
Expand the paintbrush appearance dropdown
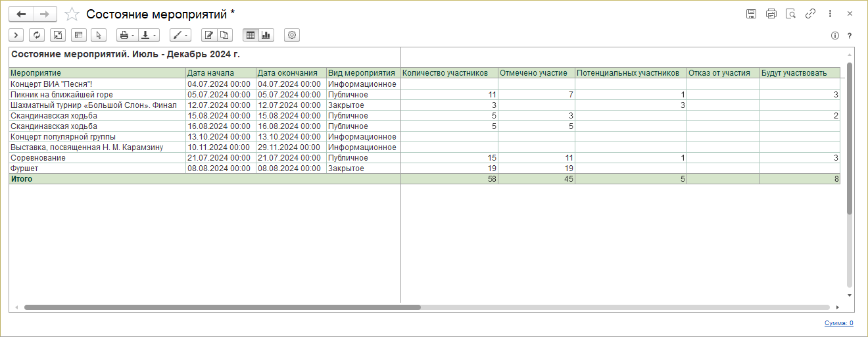click(x=180, y=35)
